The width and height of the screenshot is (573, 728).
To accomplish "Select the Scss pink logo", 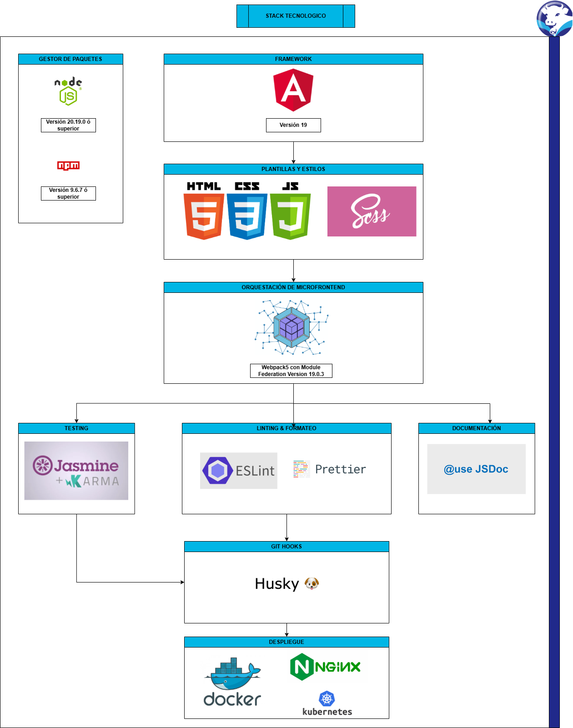I will click(372, 211).
